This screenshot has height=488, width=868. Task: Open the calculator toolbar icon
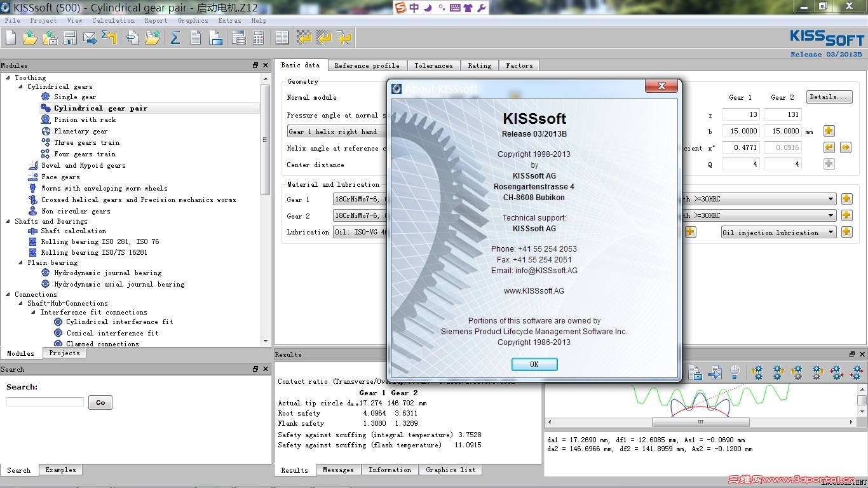pyautogui.click(x=258, y=38)
